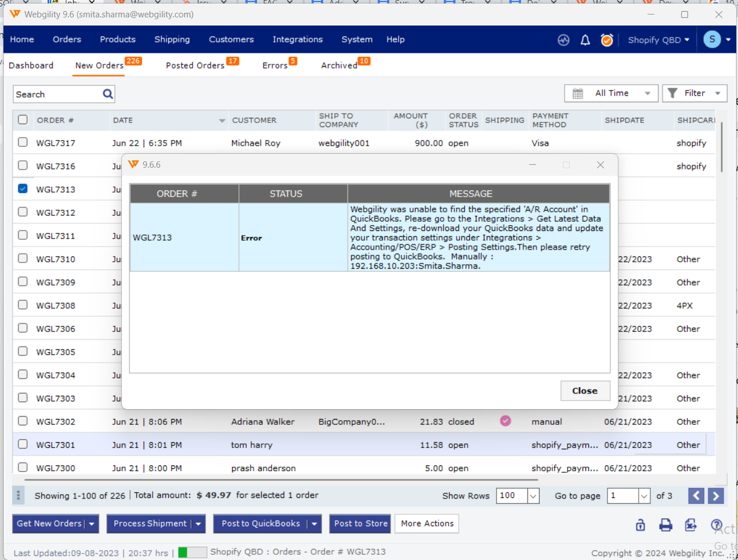Expand the user account arrow

728,40
